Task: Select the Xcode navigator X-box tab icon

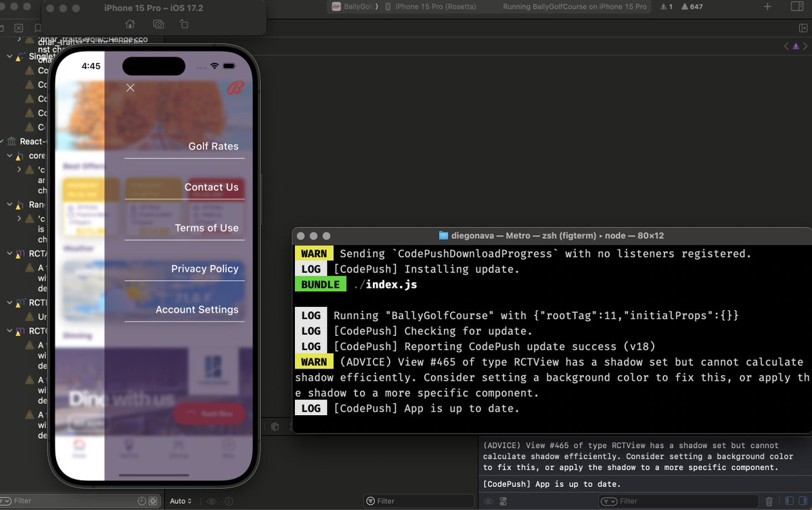Action: tap(18, 28)
